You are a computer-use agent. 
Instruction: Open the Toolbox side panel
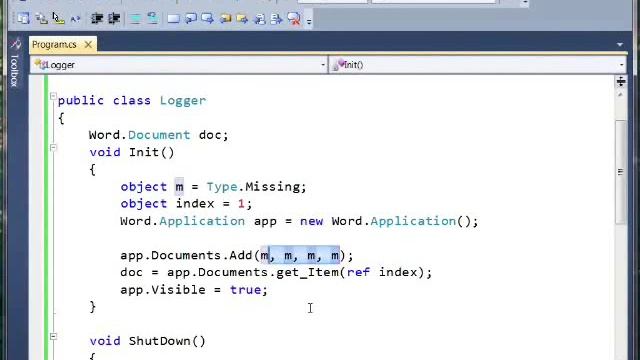(15, 63)
